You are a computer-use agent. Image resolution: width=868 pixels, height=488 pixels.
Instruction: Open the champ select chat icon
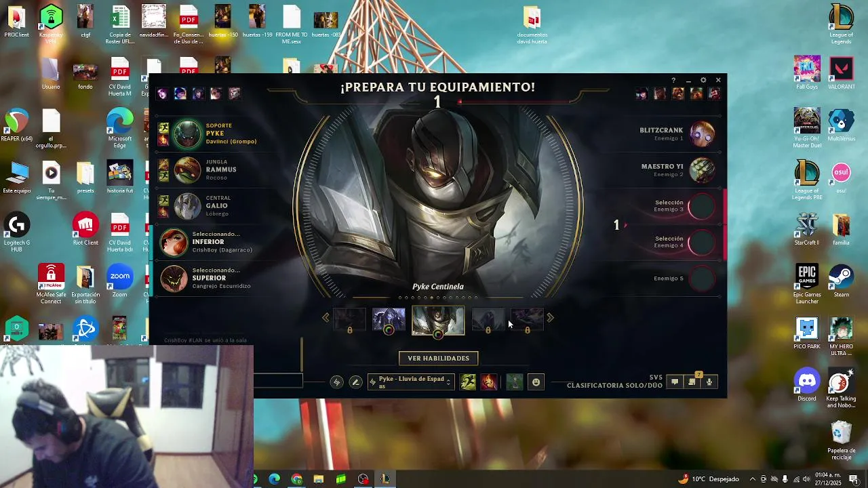675,382
